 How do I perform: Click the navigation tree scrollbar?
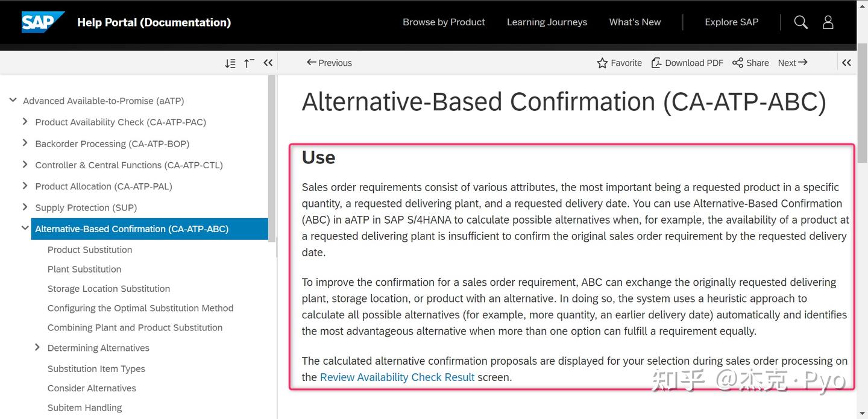click(272, 159)
